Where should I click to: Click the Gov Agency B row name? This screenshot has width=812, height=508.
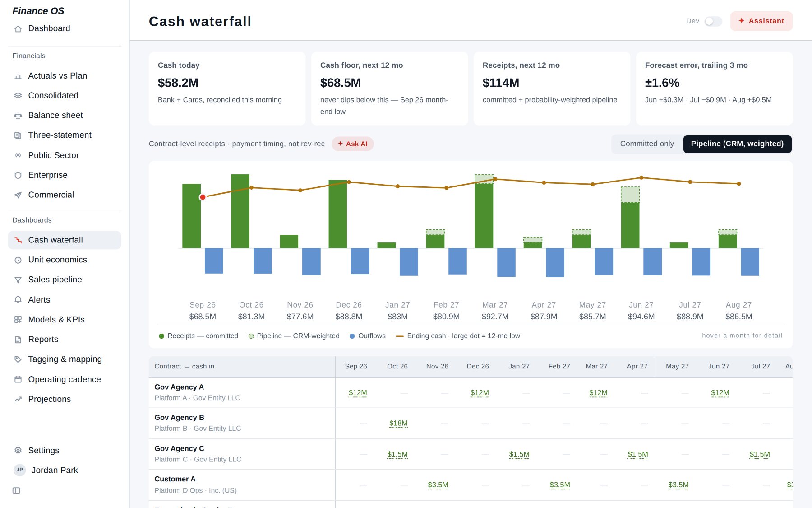180,418
